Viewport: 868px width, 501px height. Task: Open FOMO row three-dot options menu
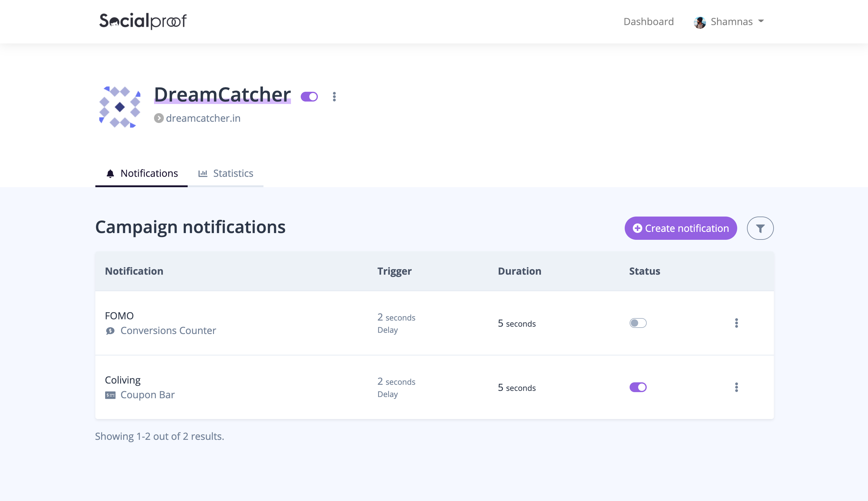point(736,323)
